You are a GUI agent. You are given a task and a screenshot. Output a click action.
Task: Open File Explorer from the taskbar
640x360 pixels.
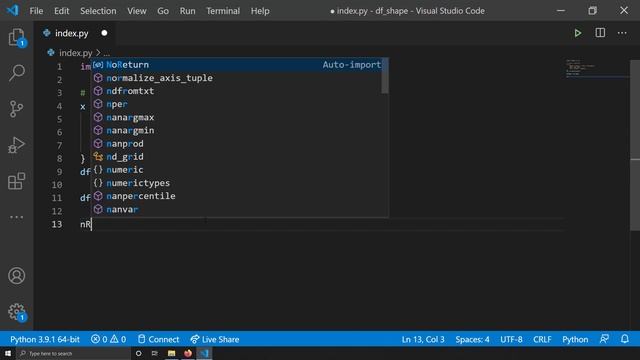point(171,353)
